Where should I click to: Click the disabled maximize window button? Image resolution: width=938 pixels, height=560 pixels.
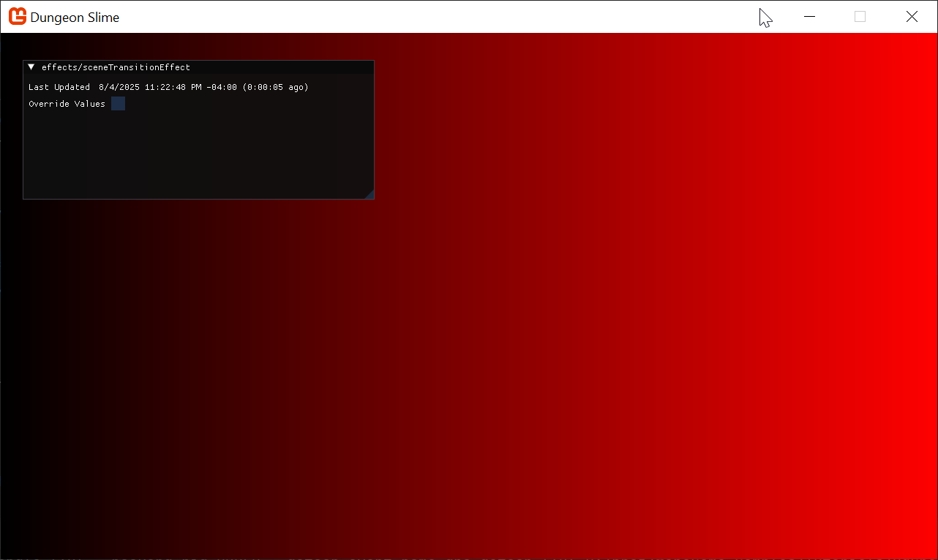pyautogui.click(x=860, y=17)
